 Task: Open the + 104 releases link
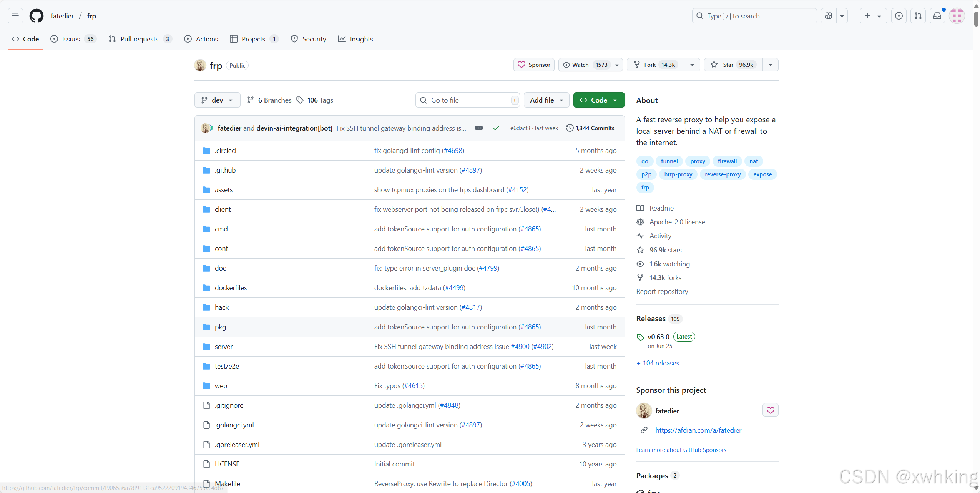pyautogui.click(x=658, y=363)
